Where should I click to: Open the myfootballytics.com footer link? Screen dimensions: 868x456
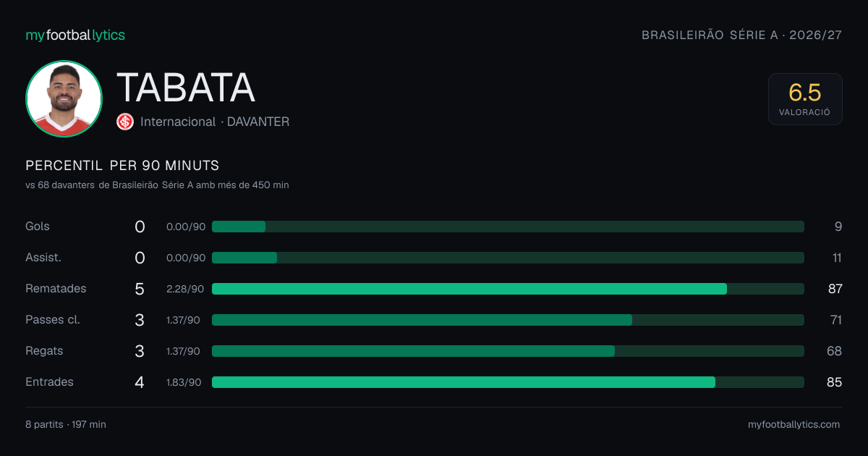(794, 425)
